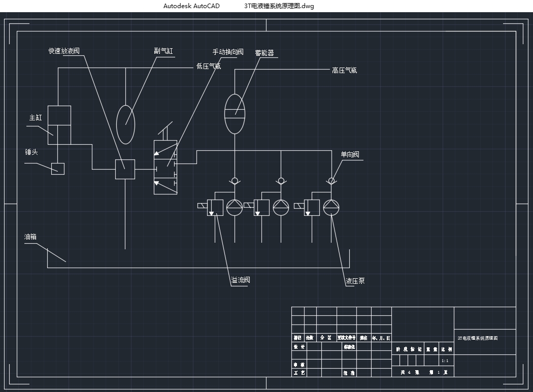Select the 快速放液阀 square valve symbol

pos(125,169)
